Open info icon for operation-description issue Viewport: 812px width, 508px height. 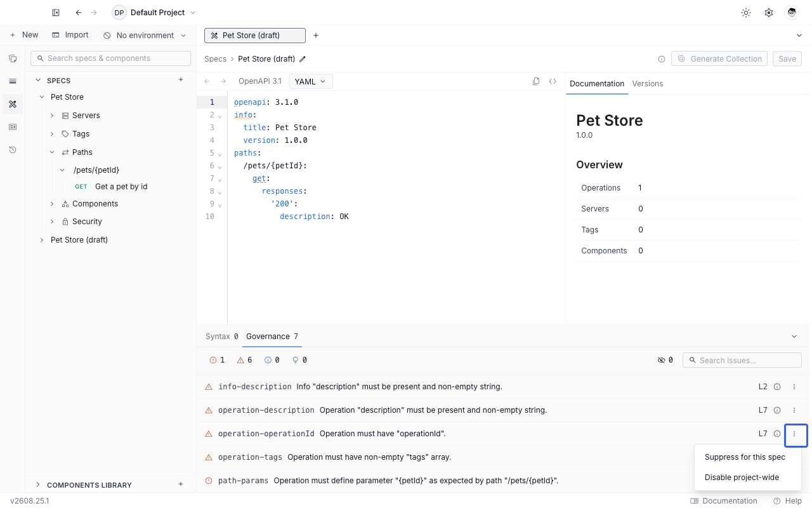[777, 410]
